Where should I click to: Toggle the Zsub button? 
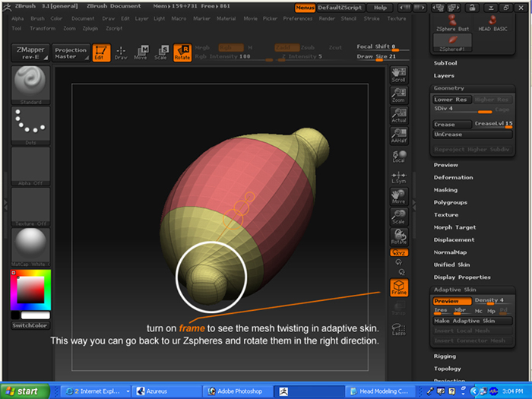point(307,47)
